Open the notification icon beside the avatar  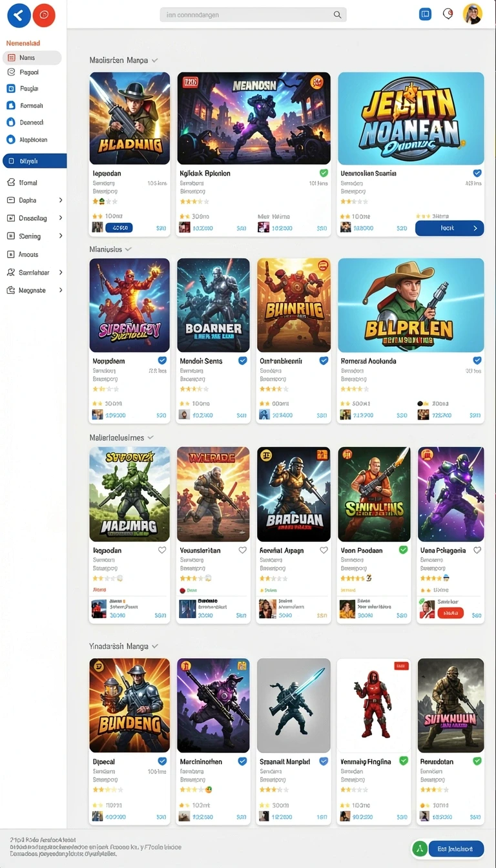tap(448, 14)
